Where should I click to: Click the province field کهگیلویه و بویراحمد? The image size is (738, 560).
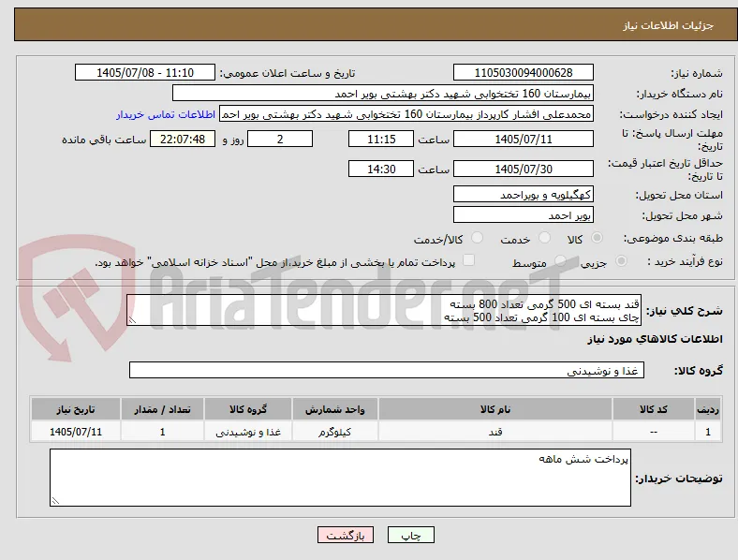click(x=523, y=195)
